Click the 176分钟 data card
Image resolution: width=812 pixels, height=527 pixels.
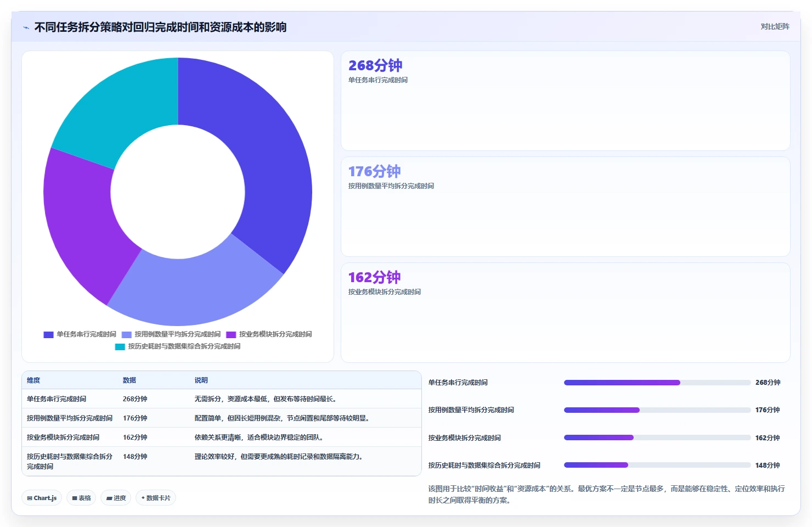point(566,206)
